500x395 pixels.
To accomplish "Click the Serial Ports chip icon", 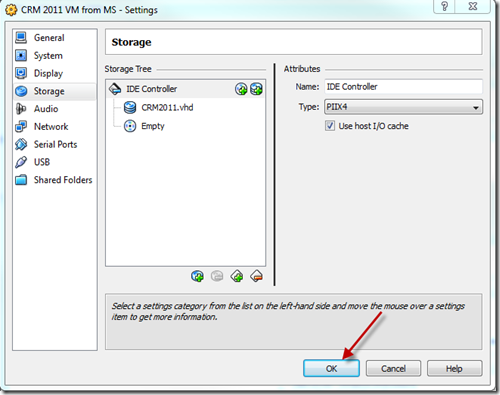I will pos(21,144).
